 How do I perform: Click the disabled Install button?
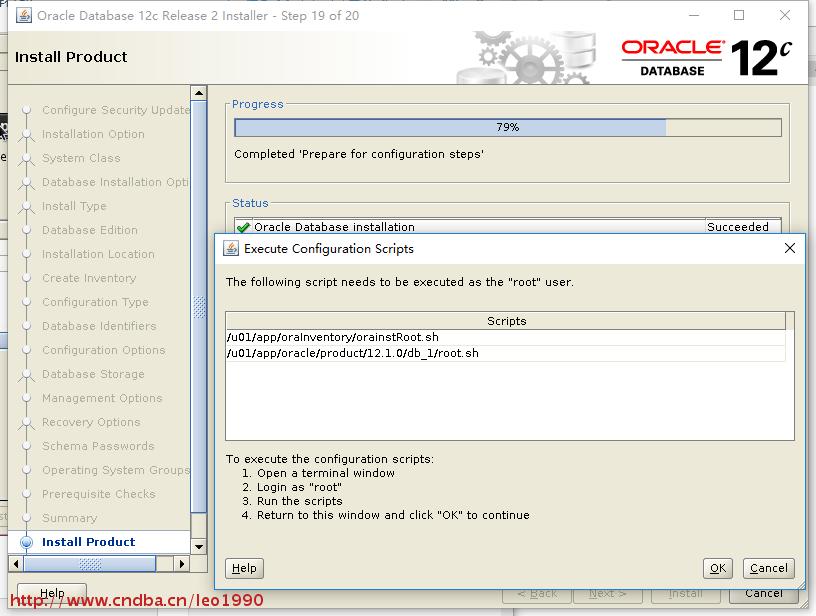pos(685,594)
